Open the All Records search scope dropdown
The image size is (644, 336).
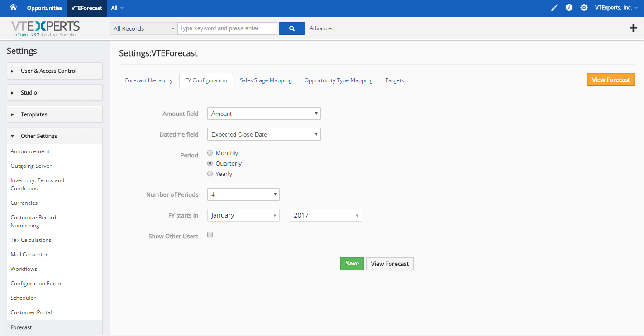tap(143, 28)
